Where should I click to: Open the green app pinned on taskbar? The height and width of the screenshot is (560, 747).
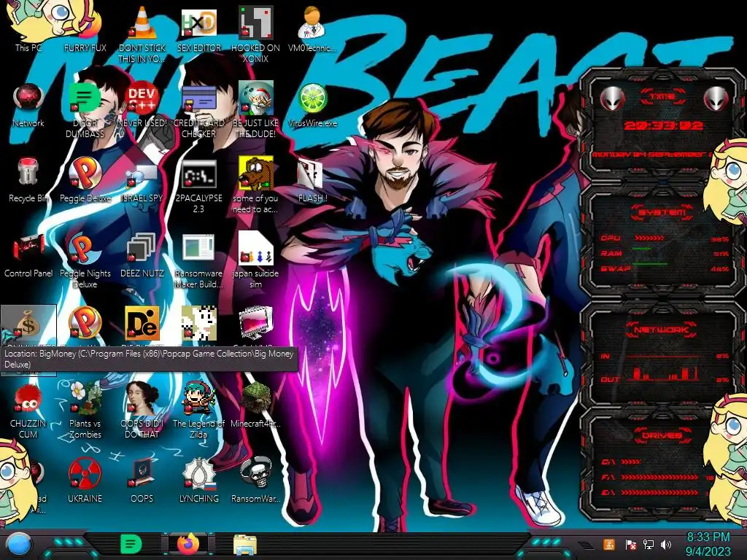click(131, 544)
